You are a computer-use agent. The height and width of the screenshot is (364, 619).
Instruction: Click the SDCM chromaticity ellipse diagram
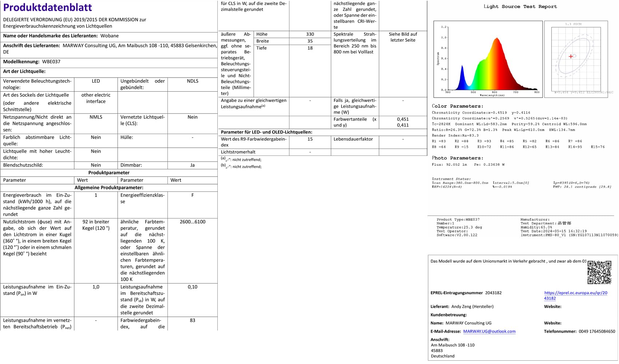click(x=576, y=59)
